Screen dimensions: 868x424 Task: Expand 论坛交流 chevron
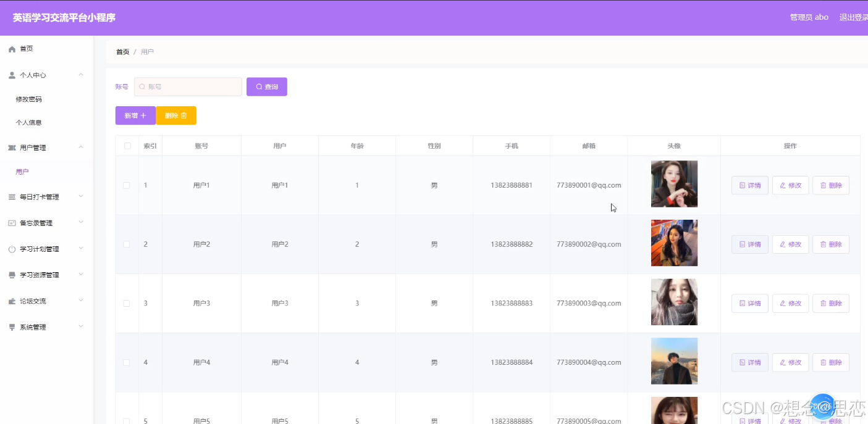click(81, 301)
